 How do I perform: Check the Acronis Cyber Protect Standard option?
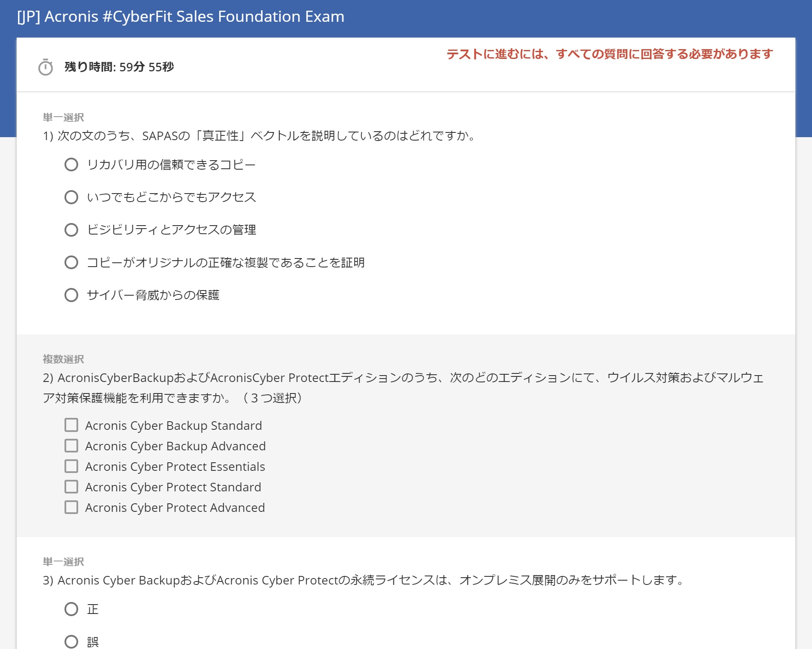tap(71, 487)
